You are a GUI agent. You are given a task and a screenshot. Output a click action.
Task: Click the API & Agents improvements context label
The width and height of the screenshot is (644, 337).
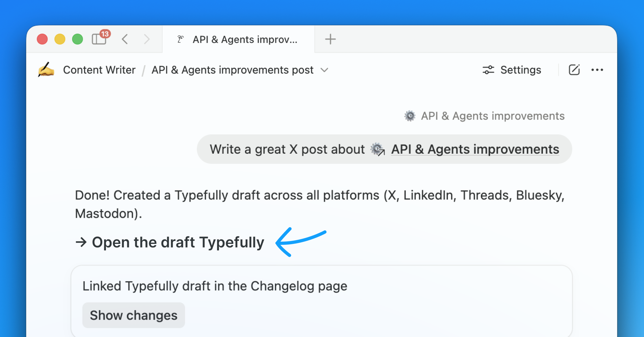pos(493,116)
